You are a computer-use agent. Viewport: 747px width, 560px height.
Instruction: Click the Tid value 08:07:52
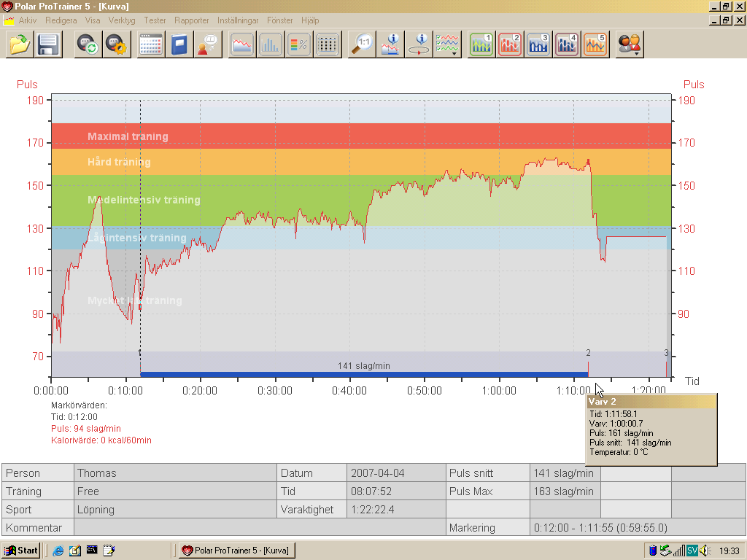click(396, 491)
